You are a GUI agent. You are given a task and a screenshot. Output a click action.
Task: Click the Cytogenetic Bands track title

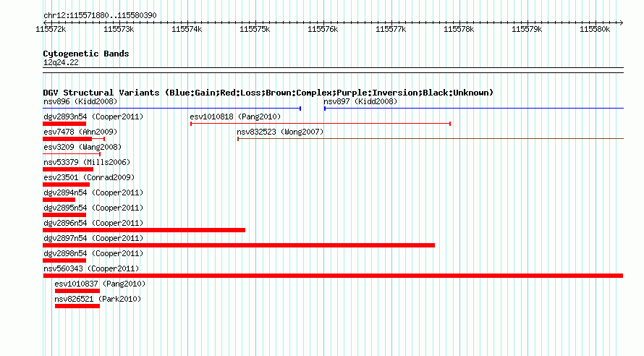pos(86,54)
